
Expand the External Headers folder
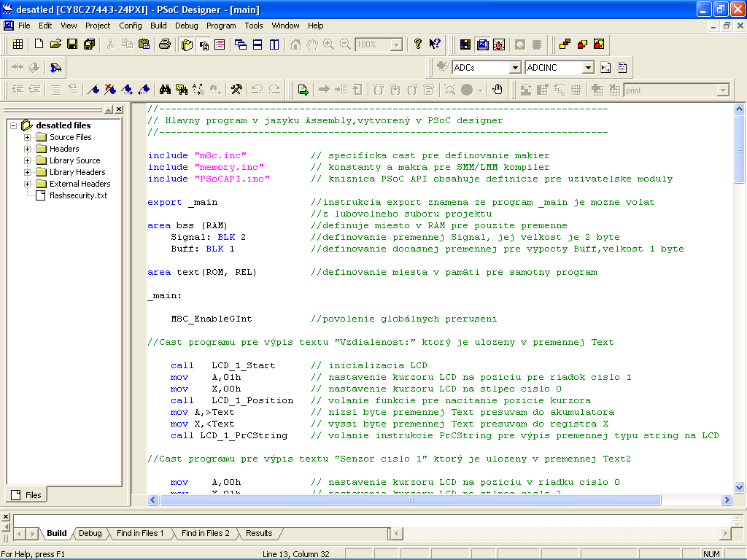pos(28,184)
